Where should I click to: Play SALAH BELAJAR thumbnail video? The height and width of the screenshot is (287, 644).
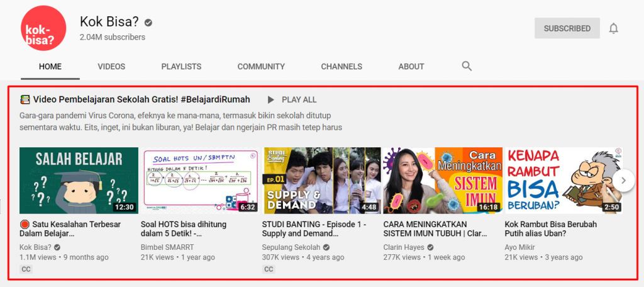(x=79, y=181)
